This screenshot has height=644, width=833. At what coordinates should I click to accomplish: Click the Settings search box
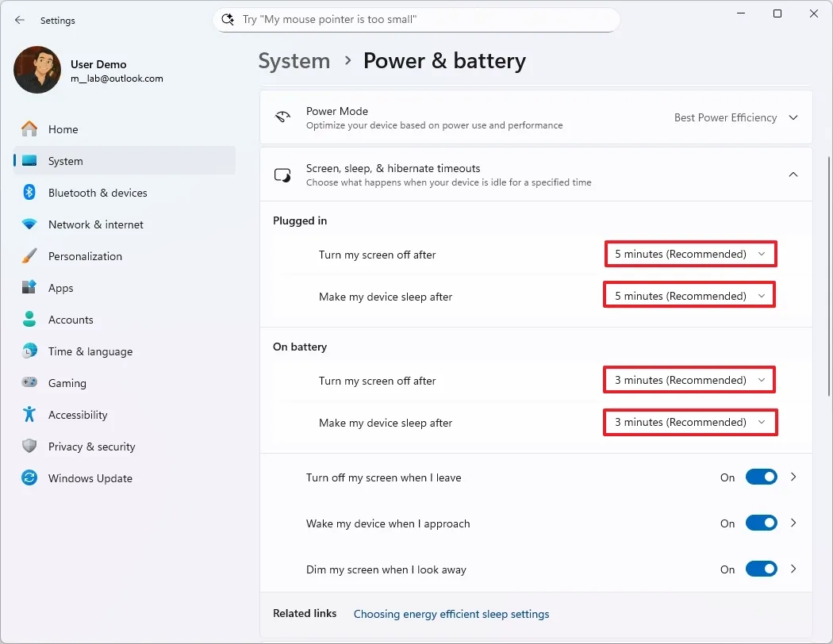pos(416,19)
